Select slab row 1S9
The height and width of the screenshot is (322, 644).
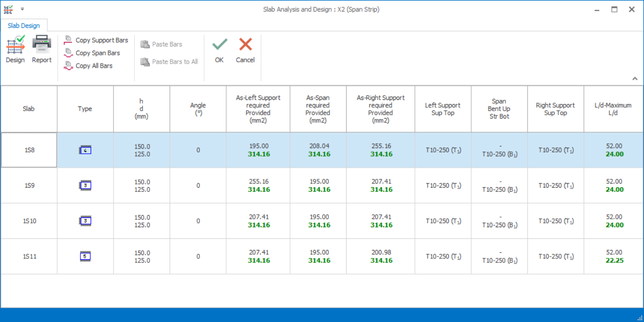click(29, 185)
